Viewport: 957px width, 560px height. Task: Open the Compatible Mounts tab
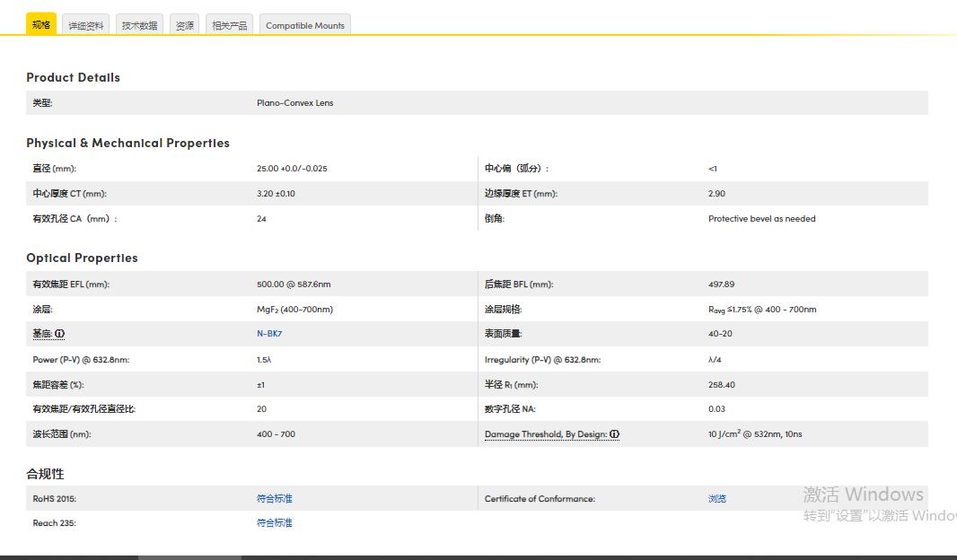click(x=305, y=25)
